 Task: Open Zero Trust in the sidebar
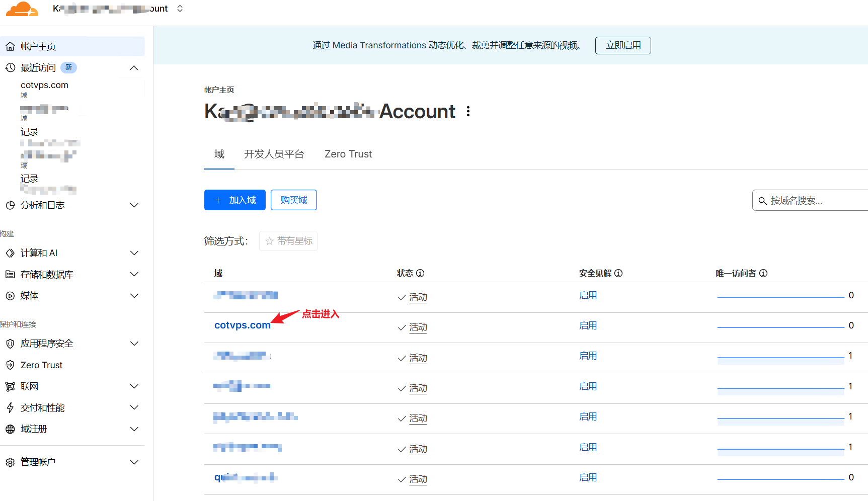[x=41, y=365]
